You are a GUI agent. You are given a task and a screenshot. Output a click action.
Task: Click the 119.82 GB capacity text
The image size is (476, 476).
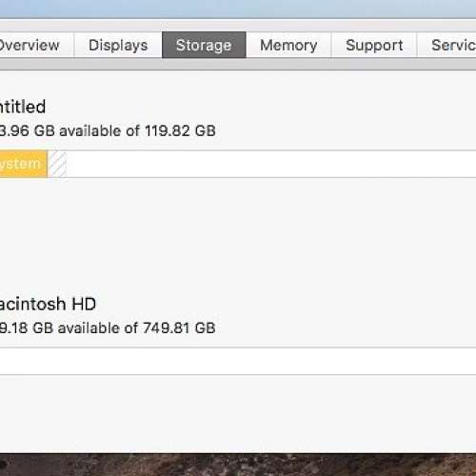pos(180,130)
